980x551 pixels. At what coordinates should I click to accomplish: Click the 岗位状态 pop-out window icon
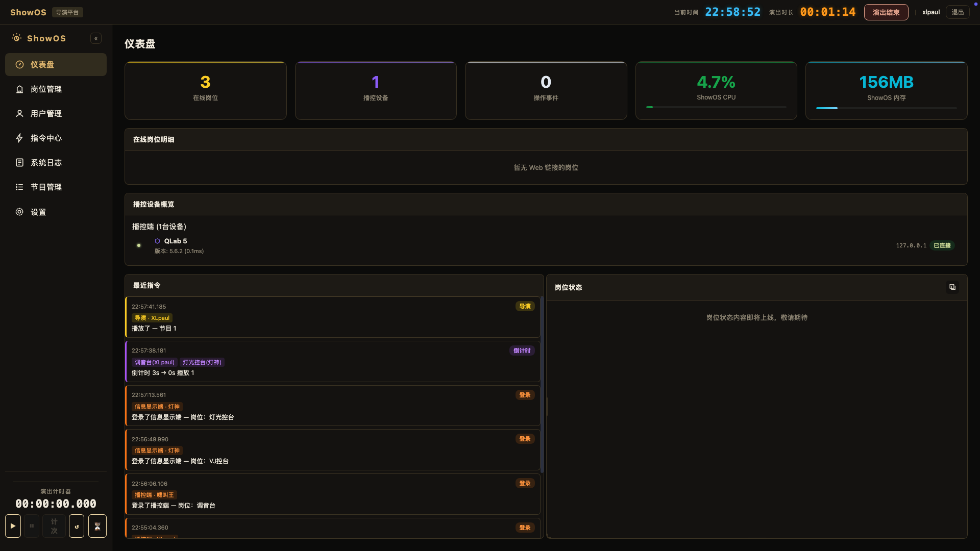(x=952, y=287)
